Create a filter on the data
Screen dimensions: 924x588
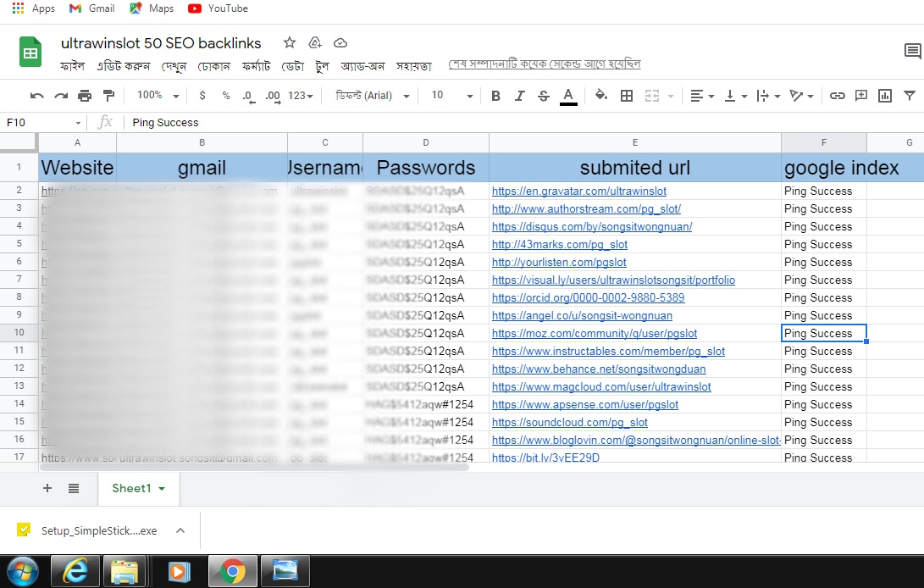[910, 96]
